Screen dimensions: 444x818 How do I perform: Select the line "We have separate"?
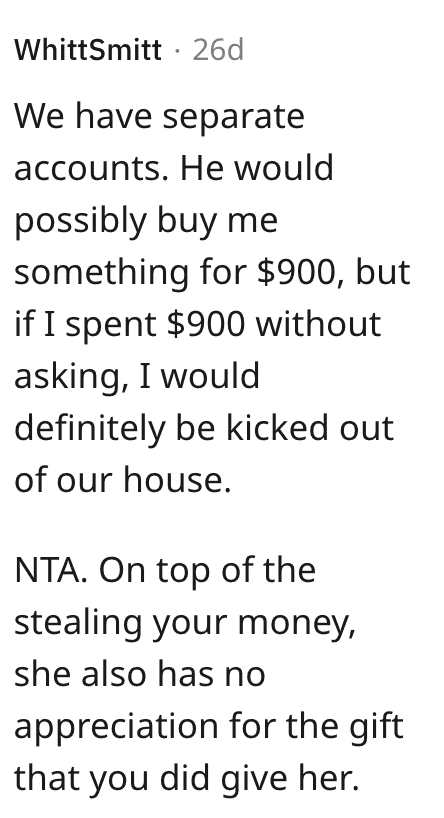(x=159, y=117)
